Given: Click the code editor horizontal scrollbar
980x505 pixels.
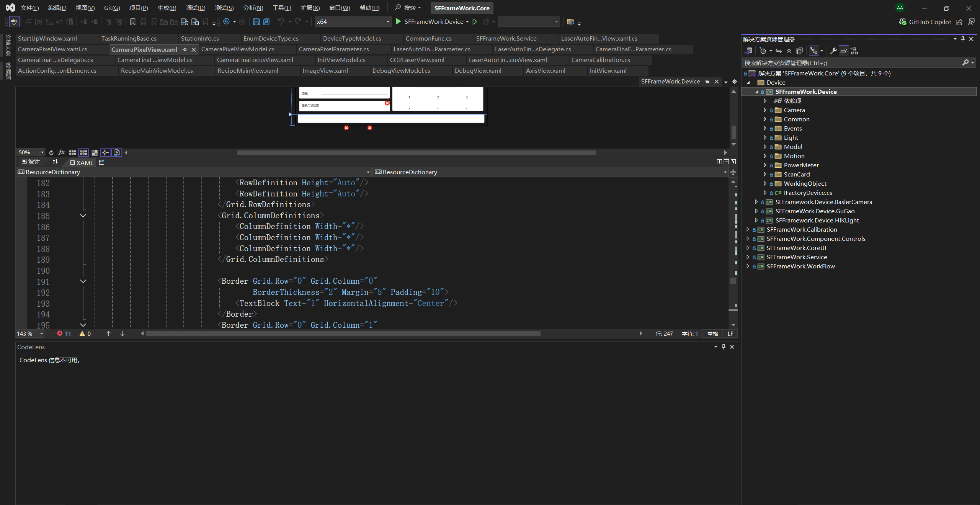Looking at the screenshot, I should (x=343, y=334).
